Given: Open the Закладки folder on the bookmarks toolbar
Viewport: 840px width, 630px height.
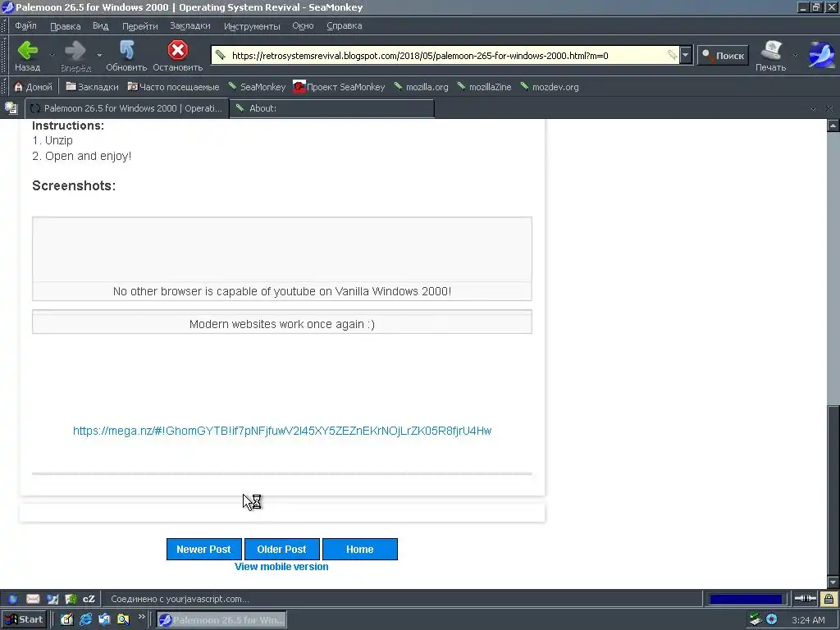Looking at the screenshot, I should (x=92, y=87).
